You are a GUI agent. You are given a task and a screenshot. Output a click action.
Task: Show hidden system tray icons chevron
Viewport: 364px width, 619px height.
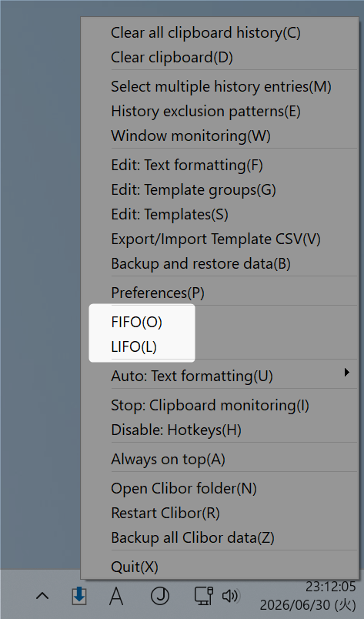coord(42,596)
